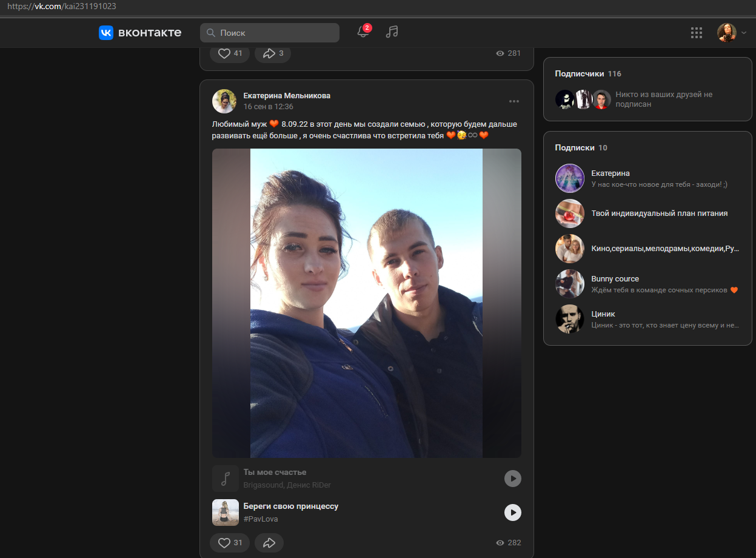
Task: Open Екатерина Мельникова author name link
Action: [287, 96]
